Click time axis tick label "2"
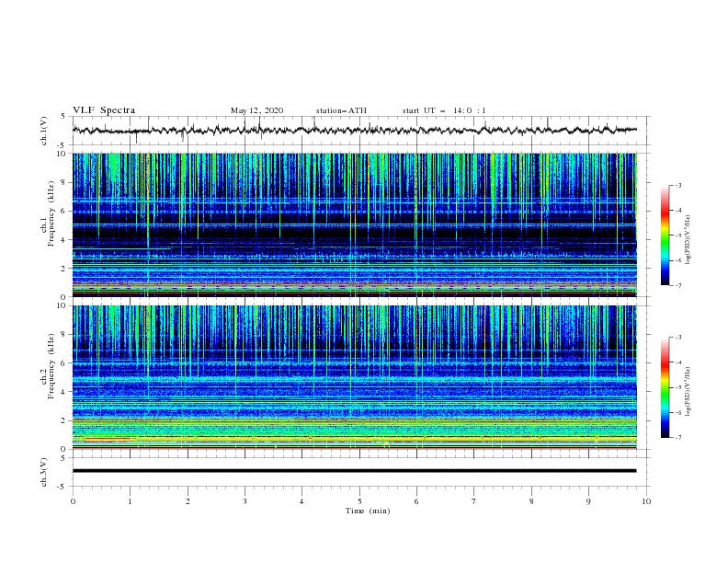 click(188, 501)
